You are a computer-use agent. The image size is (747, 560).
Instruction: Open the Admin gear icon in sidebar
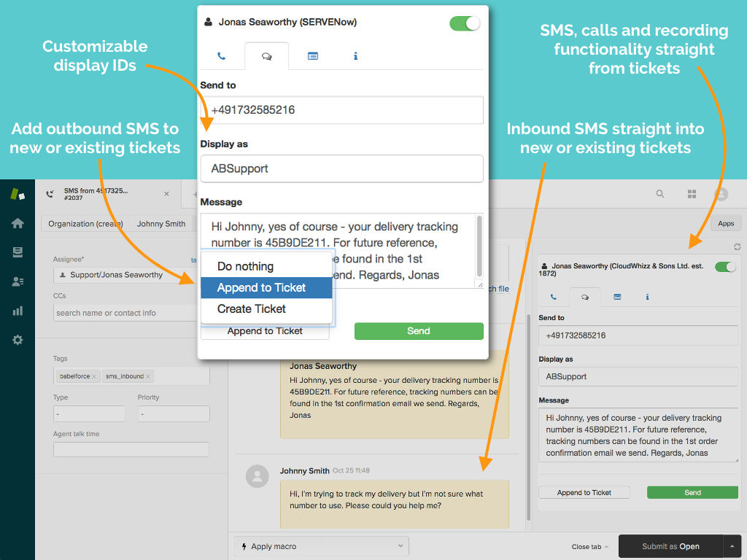18,340
